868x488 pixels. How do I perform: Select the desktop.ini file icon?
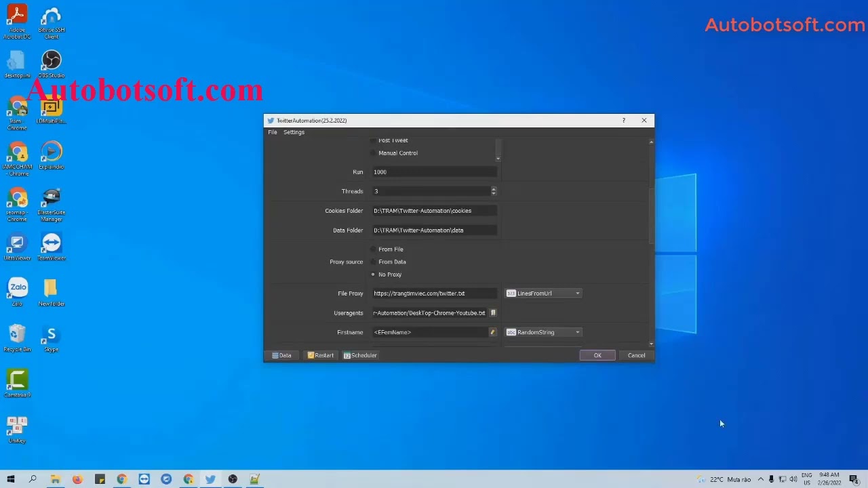coord(17,64)
